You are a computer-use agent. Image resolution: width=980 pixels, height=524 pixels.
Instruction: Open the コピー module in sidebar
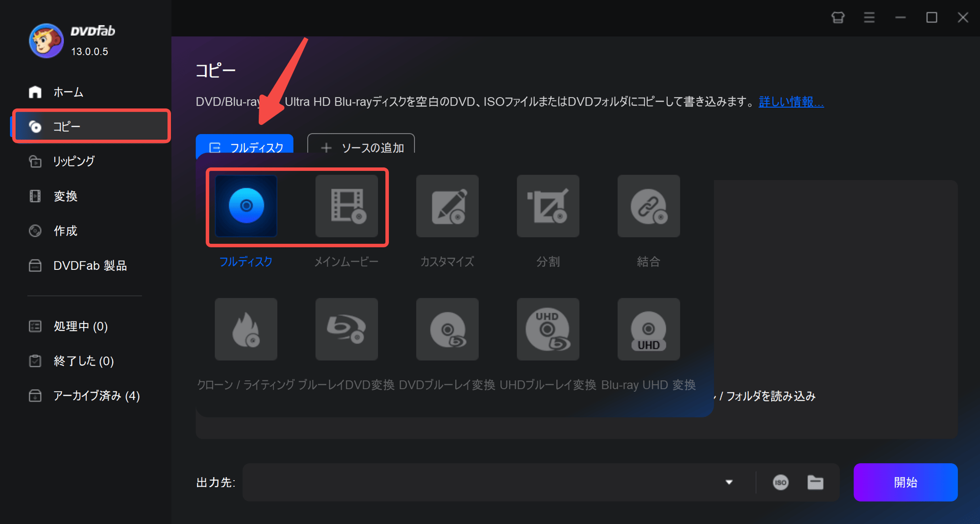(x=91, y=126)
